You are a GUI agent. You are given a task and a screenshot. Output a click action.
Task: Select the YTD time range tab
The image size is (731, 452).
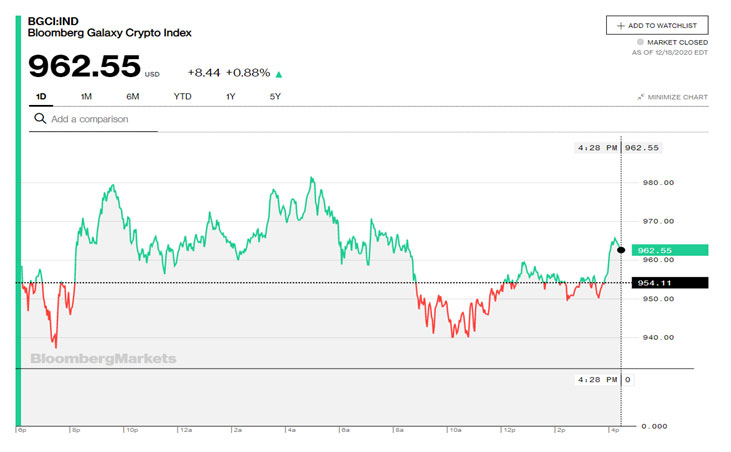(x=182, y=96)
